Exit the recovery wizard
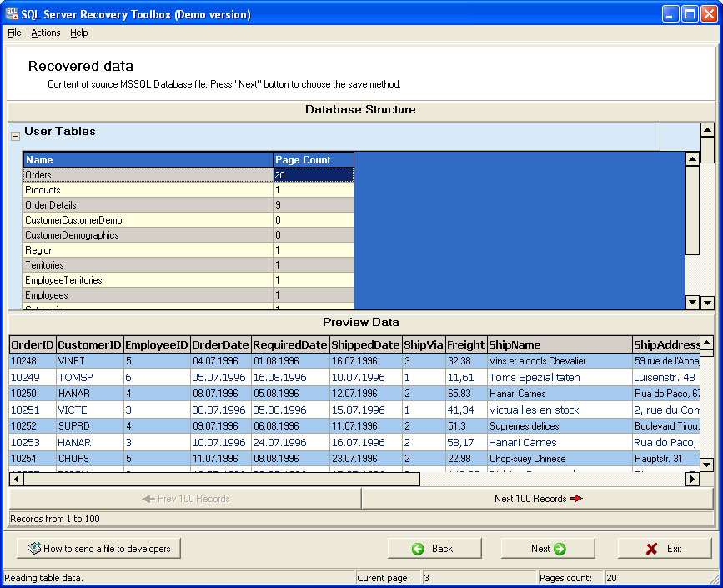The height and width of the screenshot is (588, 723). 665,548
